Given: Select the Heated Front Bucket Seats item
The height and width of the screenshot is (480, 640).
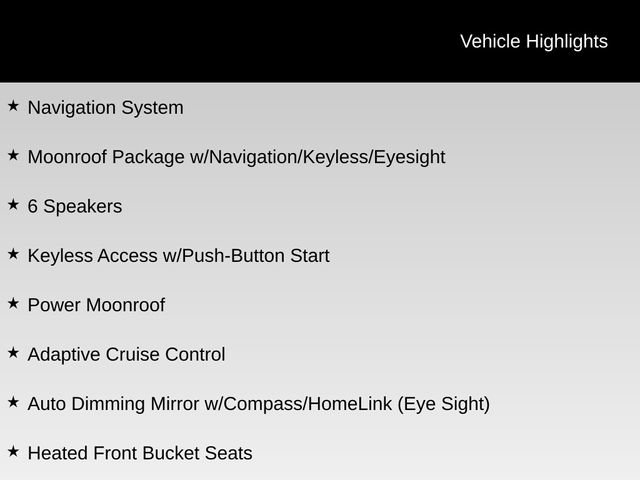Looking at the screenshot, I should tap(140, 453).
